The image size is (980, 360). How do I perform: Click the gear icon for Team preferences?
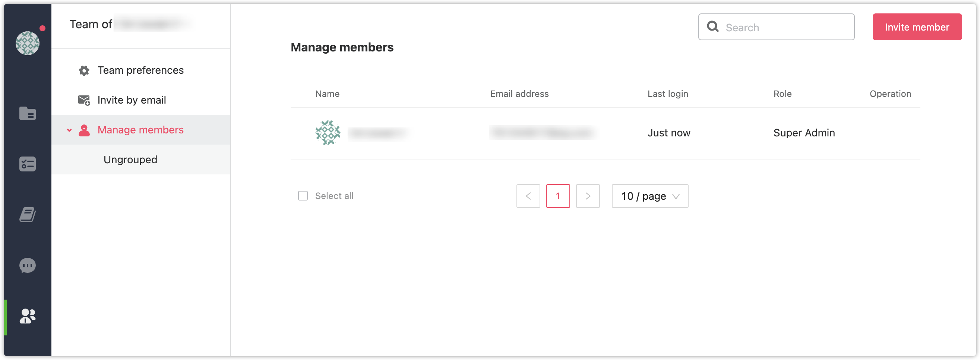point(84,70)
